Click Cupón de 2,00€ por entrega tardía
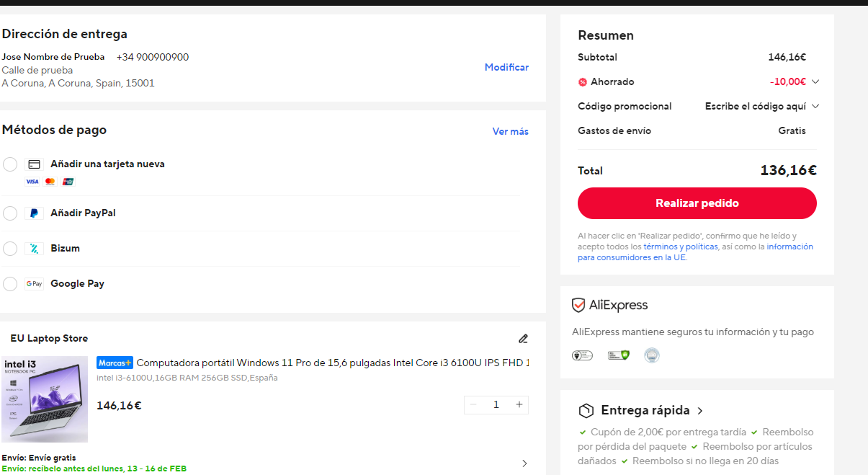The width and height of the screenshot is (868, 475). [x=668, y=432]
